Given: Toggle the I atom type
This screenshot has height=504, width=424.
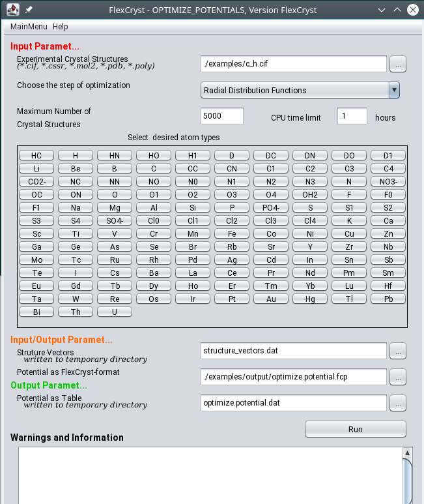Looking at the screenshot, I should [x=76, y=273].
